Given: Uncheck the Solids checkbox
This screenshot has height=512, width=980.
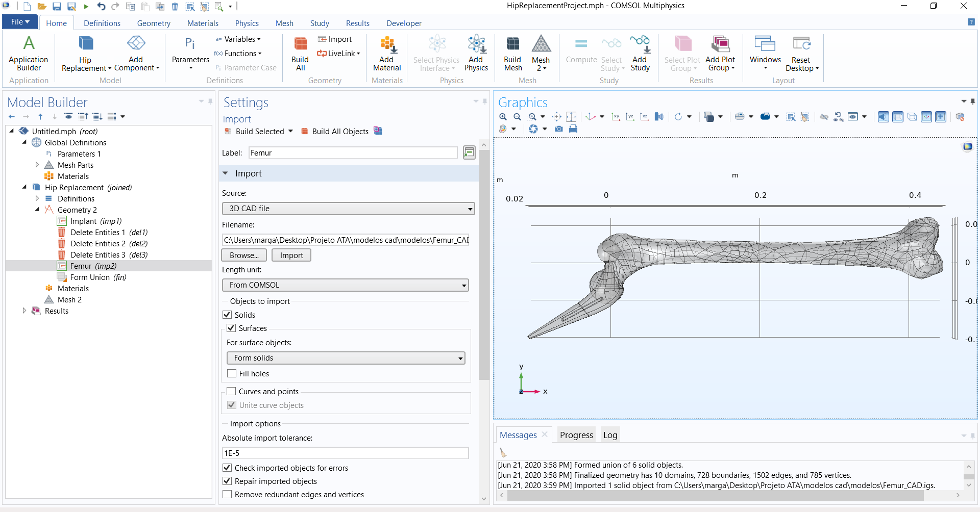Looking at the screenshot, I should pos(228,315).
